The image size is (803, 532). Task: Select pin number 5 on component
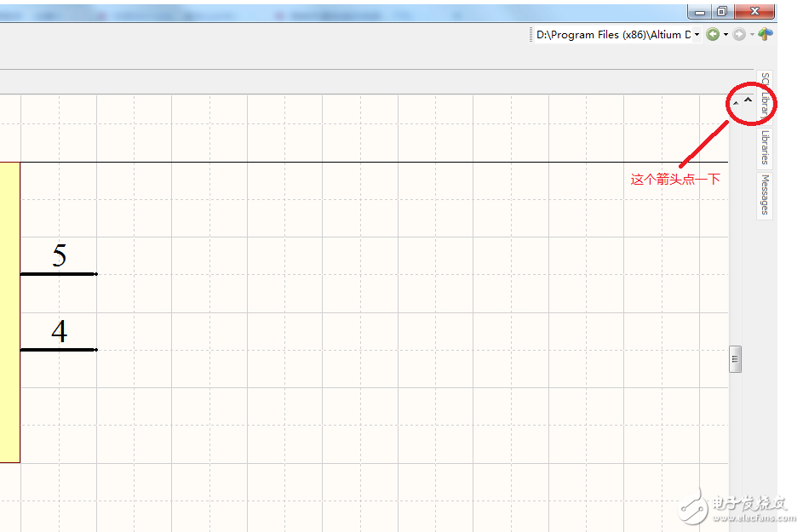click(59, 261)
